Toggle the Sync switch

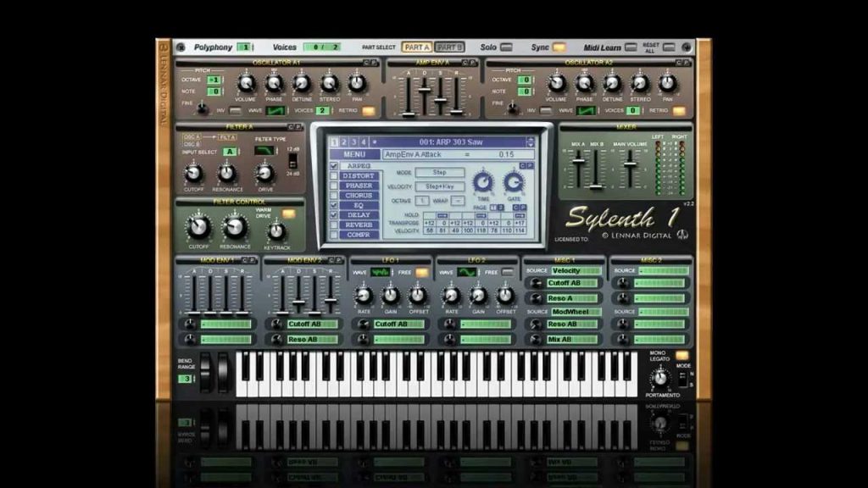(x=559, y=47)
